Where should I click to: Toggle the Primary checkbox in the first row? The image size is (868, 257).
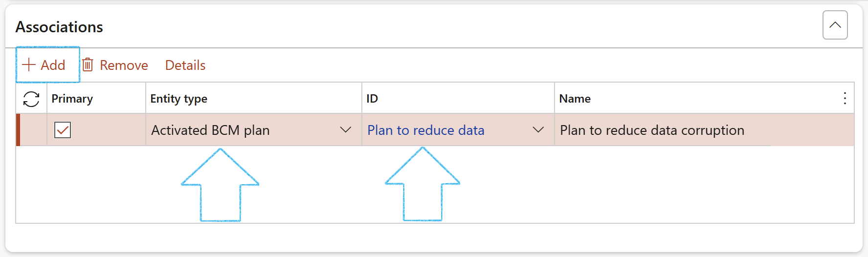[x=63, y=130]
